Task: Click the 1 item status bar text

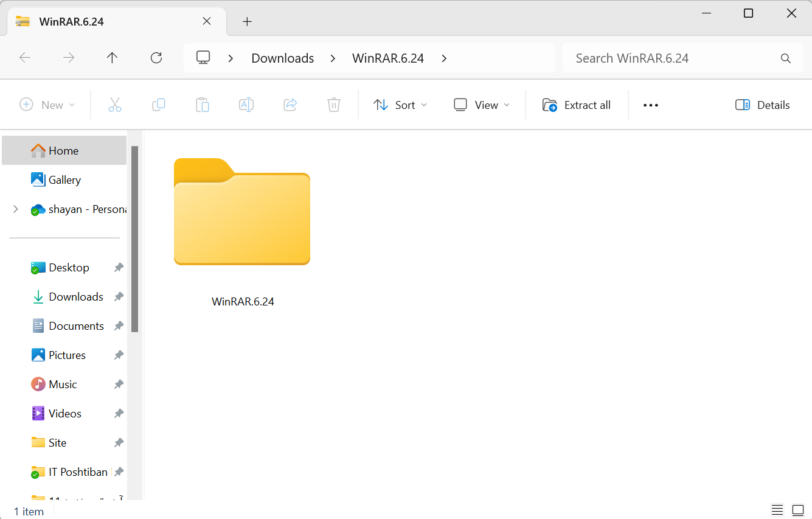Action: (x=29, y=512)
